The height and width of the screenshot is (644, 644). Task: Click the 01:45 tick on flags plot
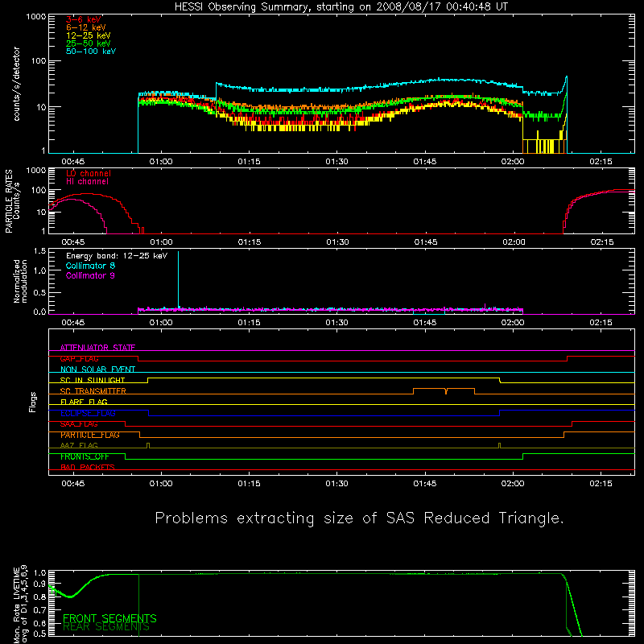click(425, 484)
